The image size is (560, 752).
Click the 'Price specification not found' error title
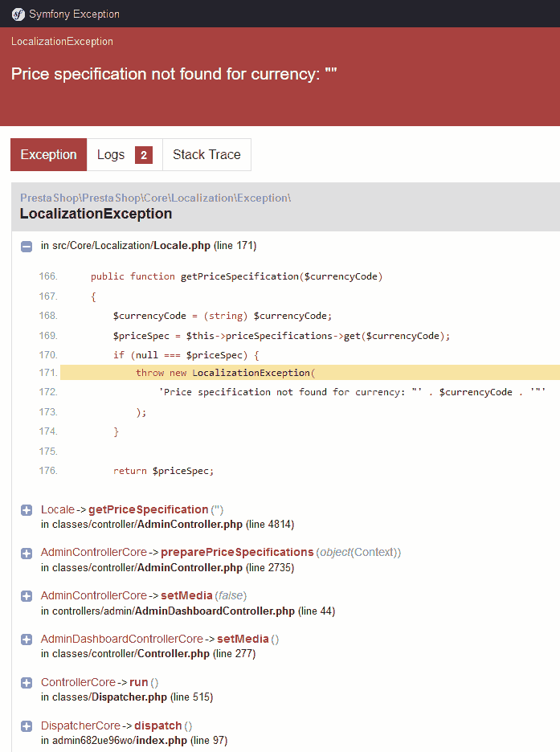pyautogui.click(x=174, y=74)
